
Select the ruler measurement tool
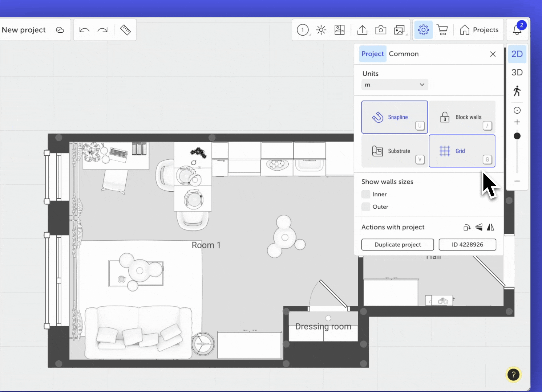125,30
